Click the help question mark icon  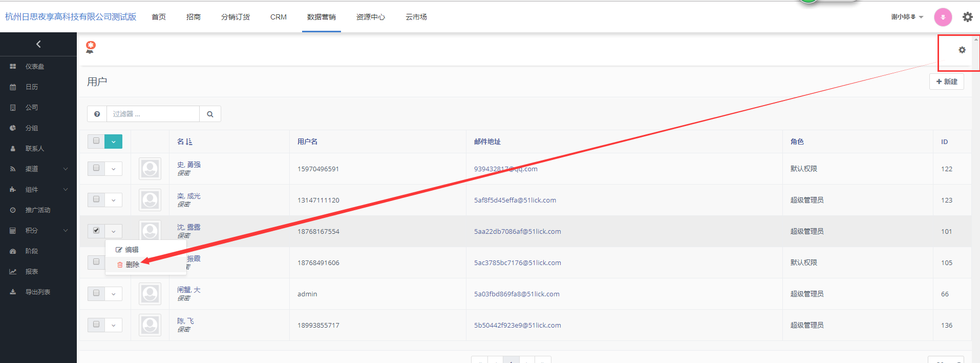point(97,114)
